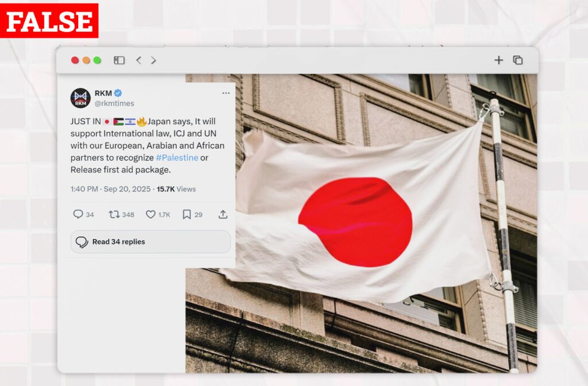
Task: Show tab overview icon
Action: click(x=518, y=60)
